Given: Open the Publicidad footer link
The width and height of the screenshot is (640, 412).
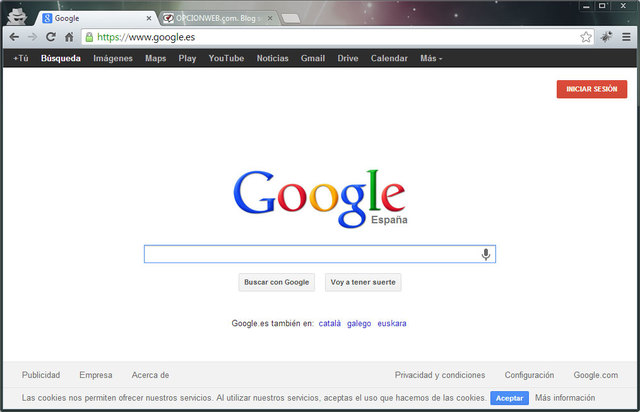Looking at the screenshot, I should coord(41,375).
